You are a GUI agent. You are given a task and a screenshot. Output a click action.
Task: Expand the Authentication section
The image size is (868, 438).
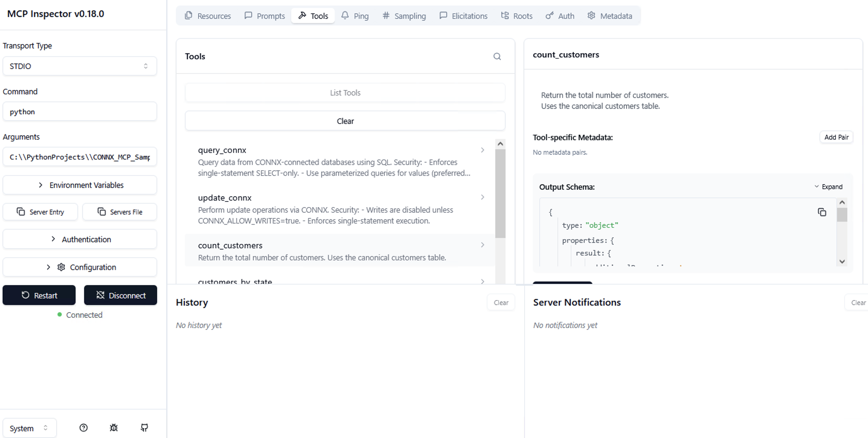click(80, 239)
